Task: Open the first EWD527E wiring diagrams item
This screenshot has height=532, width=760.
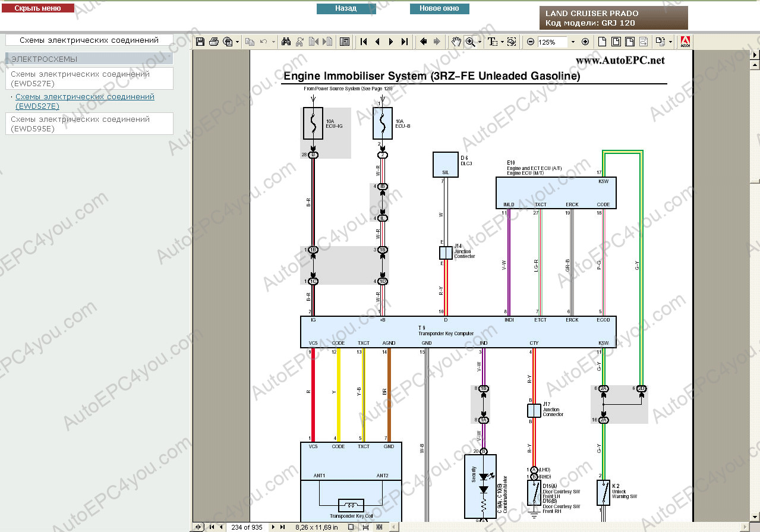Action: (x=89, y=78)
